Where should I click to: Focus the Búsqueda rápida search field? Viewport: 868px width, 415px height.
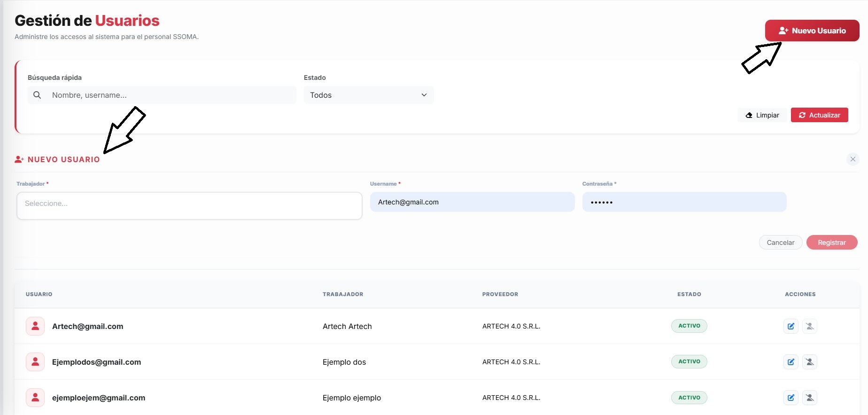tap(162, 95)
